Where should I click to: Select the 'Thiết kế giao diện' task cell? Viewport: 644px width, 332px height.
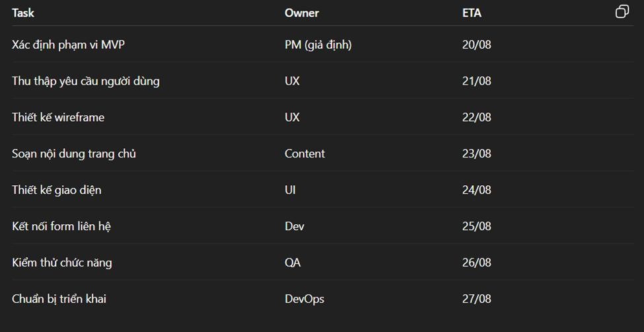point(57,190)
